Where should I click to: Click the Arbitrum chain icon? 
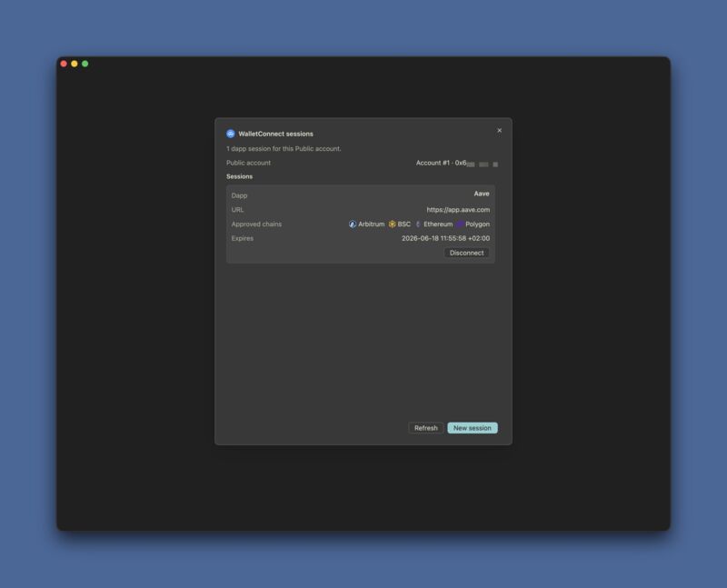(x=353, y=224)
